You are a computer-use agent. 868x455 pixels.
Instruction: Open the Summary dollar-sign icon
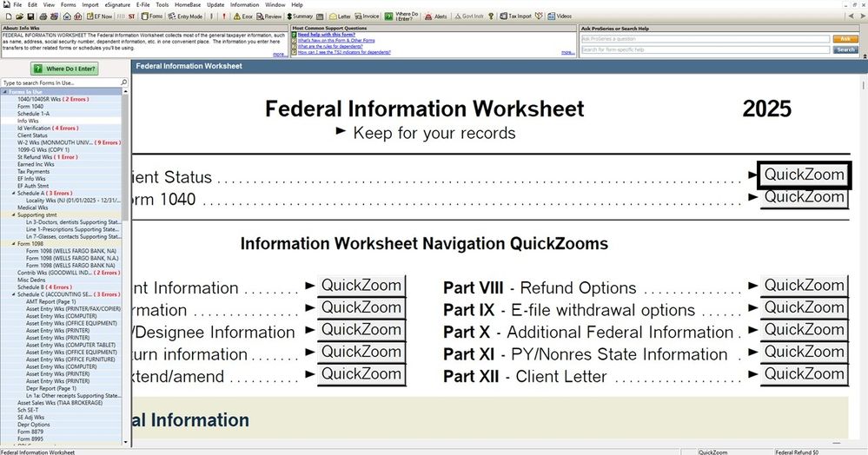pyautogui.click(x=298, y=16)
